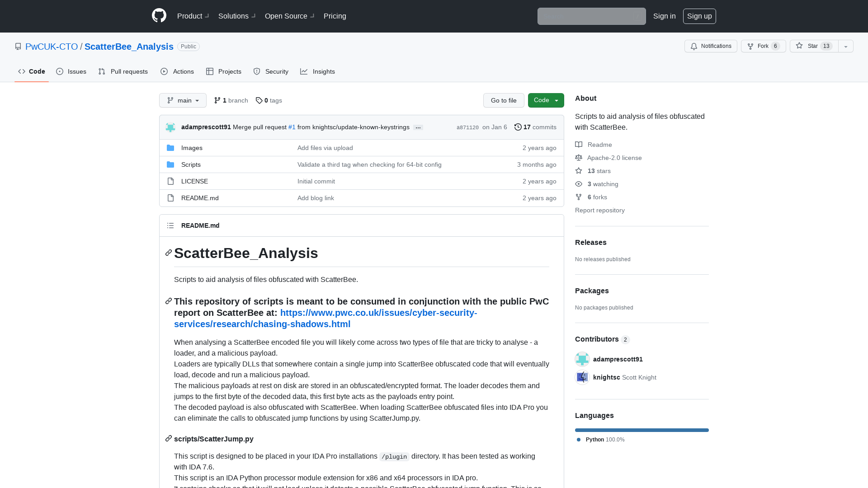Open commit hash a871120
Screen dimensions: 868x488
(x=467, y=127)
